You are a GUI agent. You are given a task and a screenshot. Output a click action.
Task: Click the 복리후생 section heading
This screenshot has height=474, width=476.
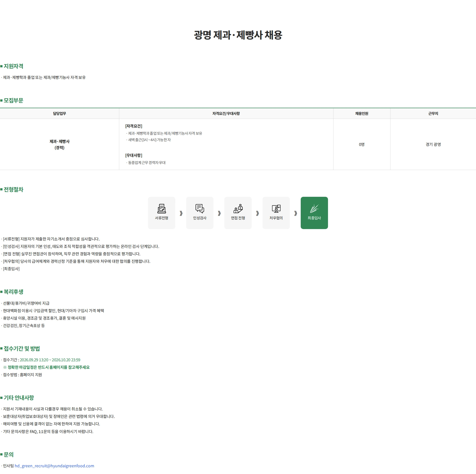point(13,292)
